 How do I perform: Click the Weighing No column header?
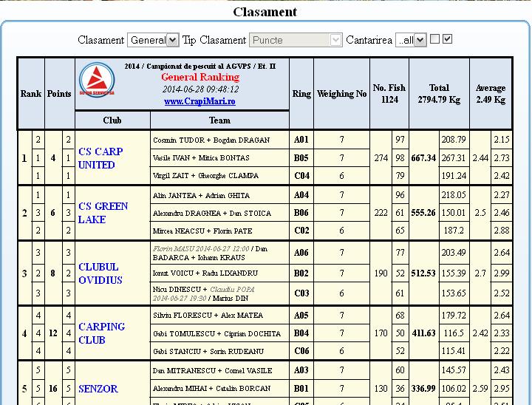(x=341, y=94)
